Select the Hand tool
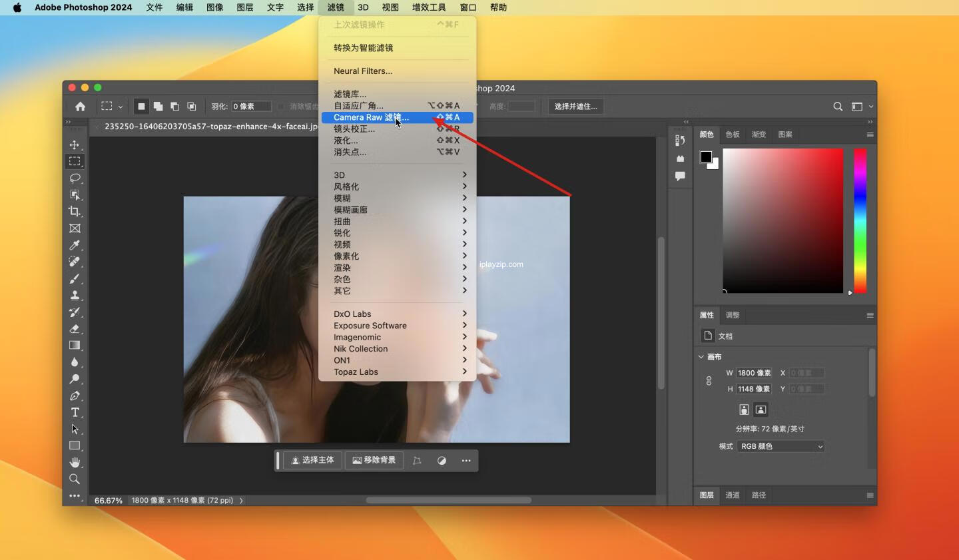959x560 pixels. point(75,462)
